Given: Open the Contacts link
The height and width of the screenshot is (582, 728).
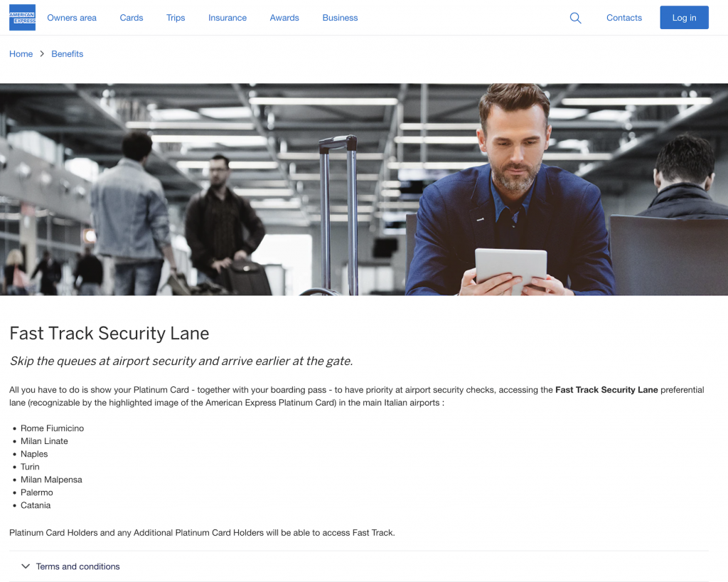Looking at the screenshot, I should coord(623,18).
